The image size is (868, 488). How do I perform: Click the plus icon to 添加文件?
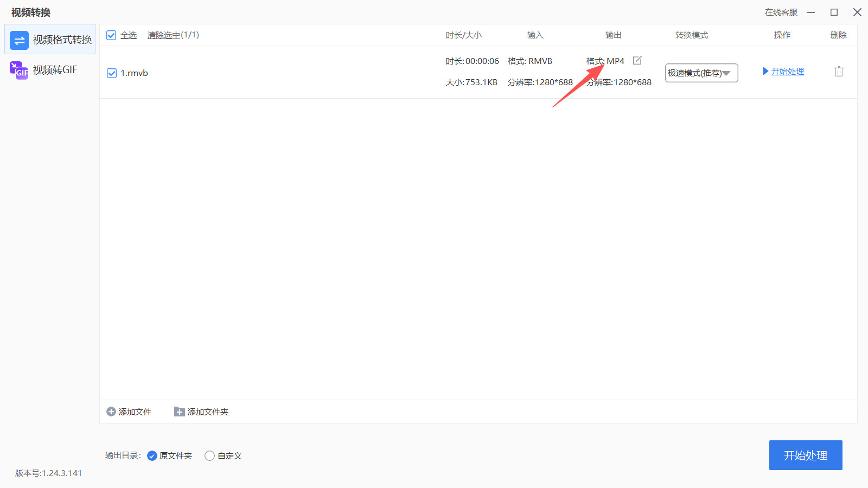point(110,412)
